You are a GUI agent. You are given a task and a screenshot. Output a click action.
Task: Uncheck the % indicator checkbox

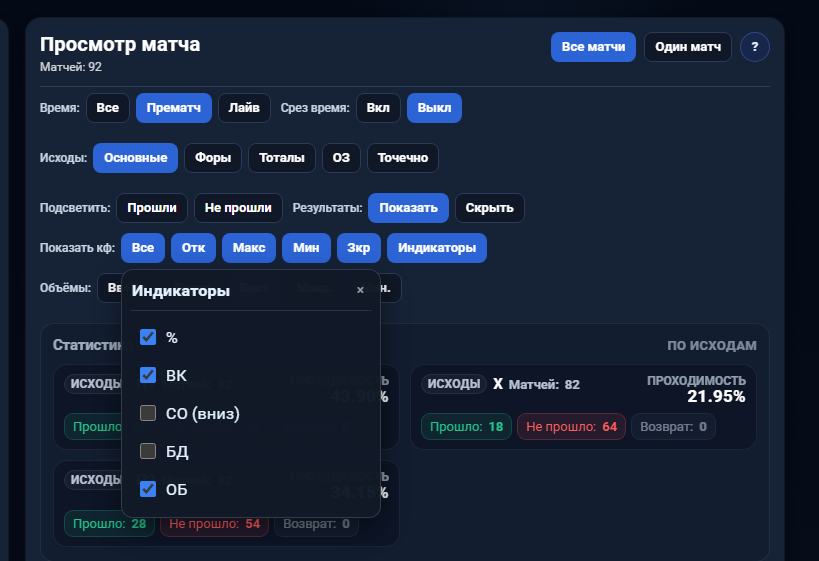click(x=148, y=337)
